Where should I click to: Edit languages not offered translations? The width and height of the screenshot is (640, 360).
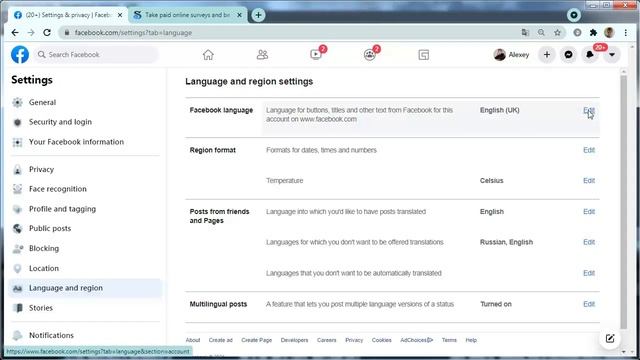coord(589,242)
